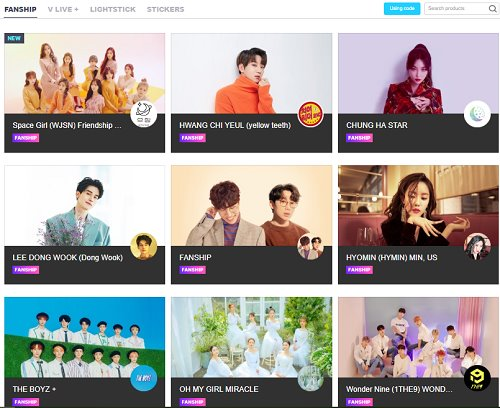Image resolution: width=500 pixels, height=408 pixels.
Task: Open LEE DONG WOOK title link
Action: (68, 257)
